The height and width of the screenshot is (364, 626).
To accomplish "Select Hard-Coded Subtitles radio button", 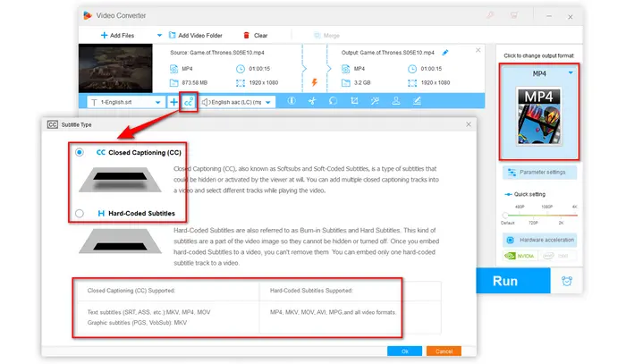I will [80, 213].
